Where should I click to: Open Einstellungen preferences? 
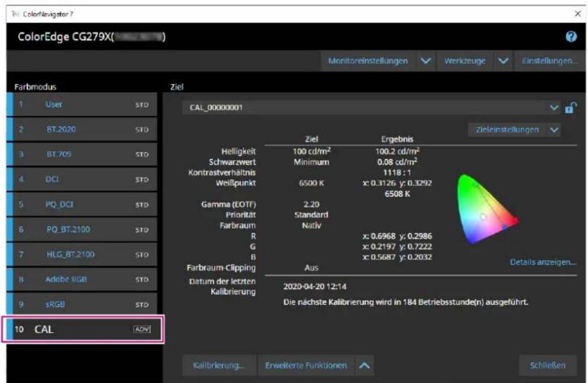coord(549,61)
